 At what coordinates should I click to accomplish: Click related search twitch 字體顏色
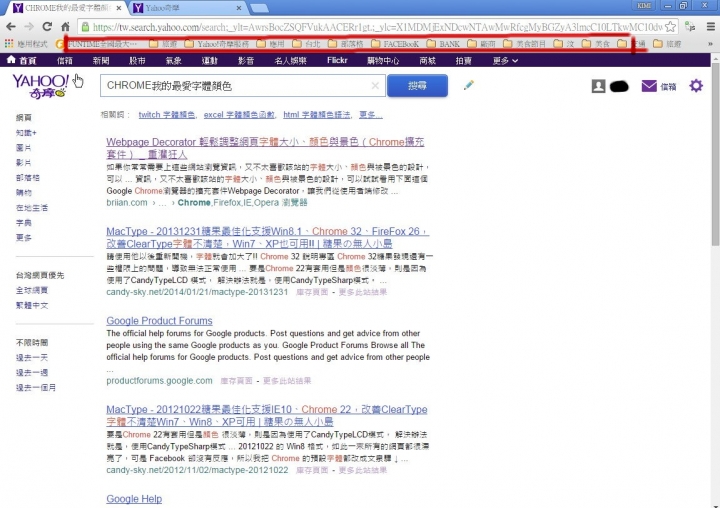[167, 114]
